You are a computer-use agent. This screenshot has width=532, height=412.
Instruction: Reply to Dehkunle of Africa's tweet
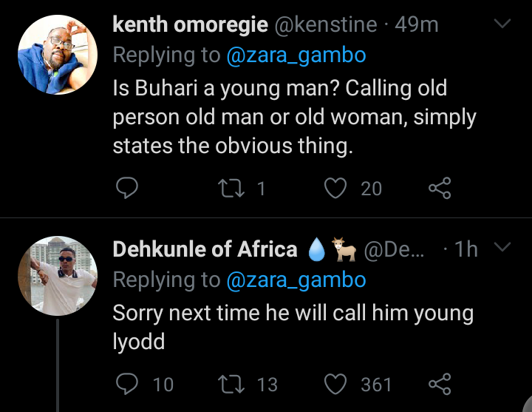pos(127,384)
